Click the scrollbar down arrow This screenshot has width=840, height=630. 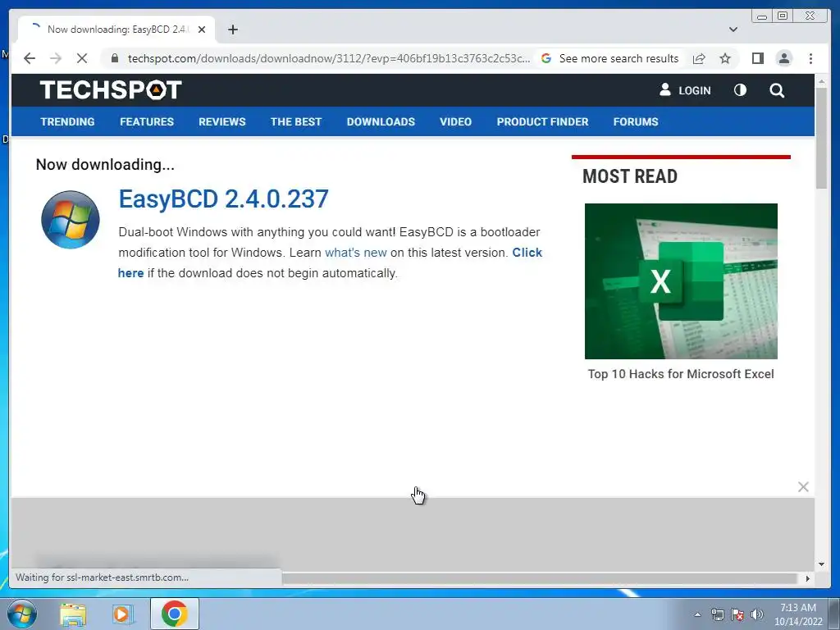(821, 564)
